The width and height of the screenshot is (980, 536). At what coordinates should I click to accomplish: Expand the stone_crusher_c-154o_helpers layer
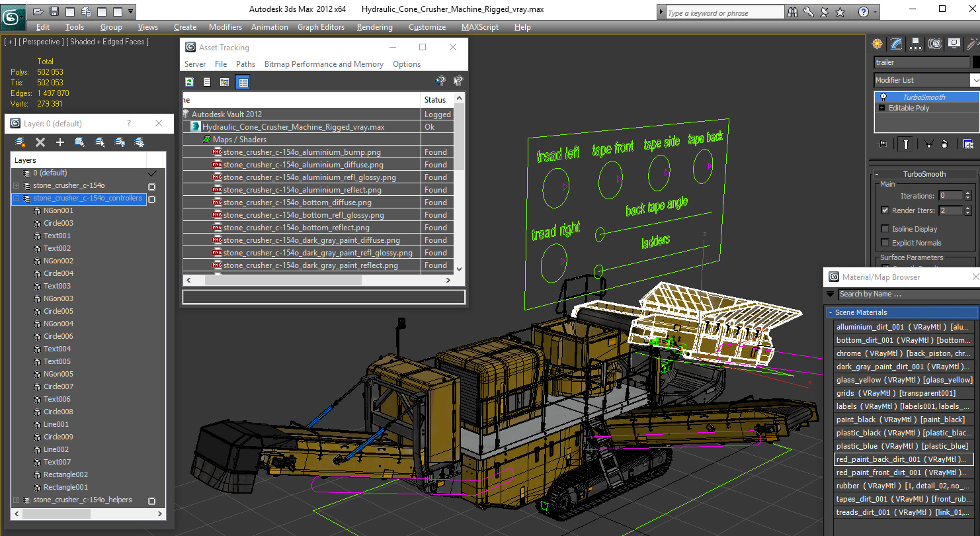click(x=16, y=500)
